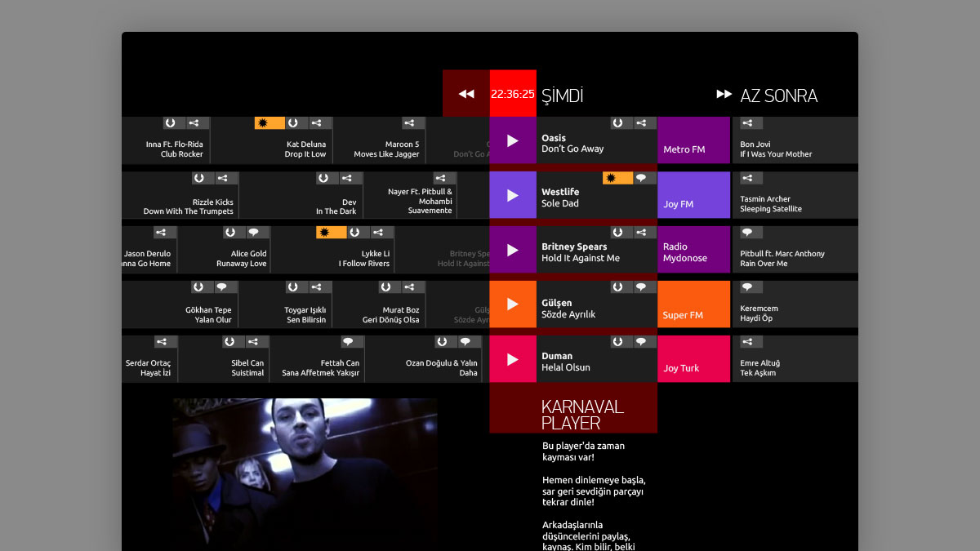Screen dimensions: 980x551
Task: Select the Joy Turk station tile
Action: click(x=693, y=359)
